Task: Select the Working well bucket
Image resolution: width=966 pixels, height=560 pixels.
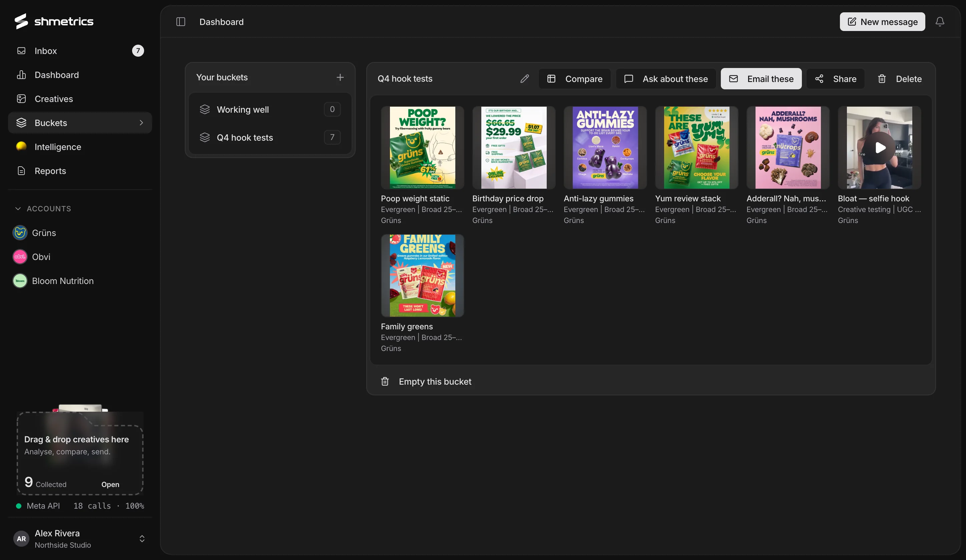Action: pos(270,110)
